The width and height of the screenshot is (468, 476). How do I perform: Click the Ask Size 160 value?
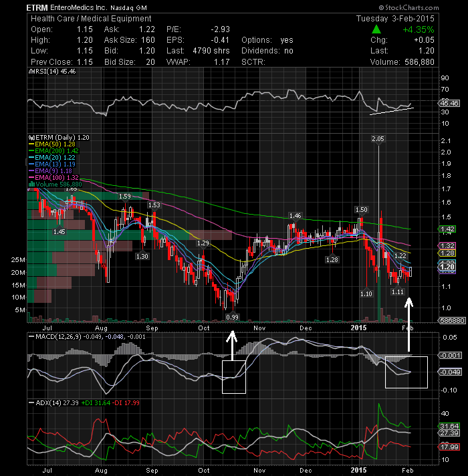(x=148, y=40)
